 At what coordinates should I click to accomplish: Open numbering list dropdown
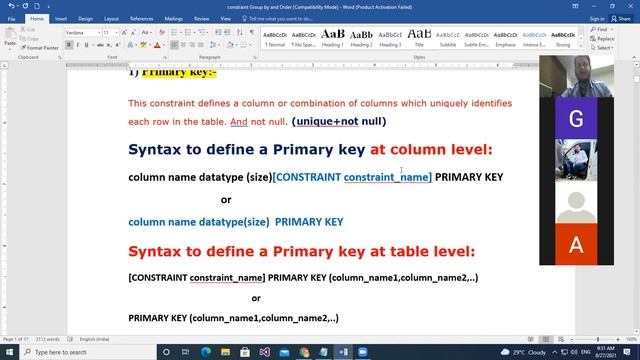pos(194,32)
